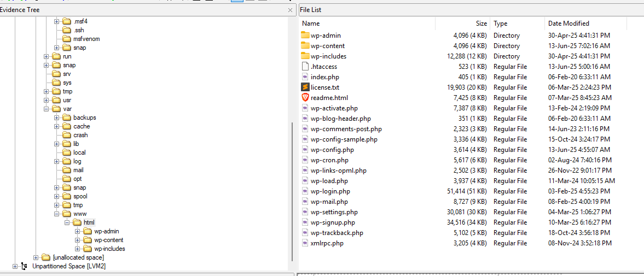Image resolution: width=644 pixels, height=276 pixels.
Task: Click the license.txt Sublime icon
Action: 305,87
